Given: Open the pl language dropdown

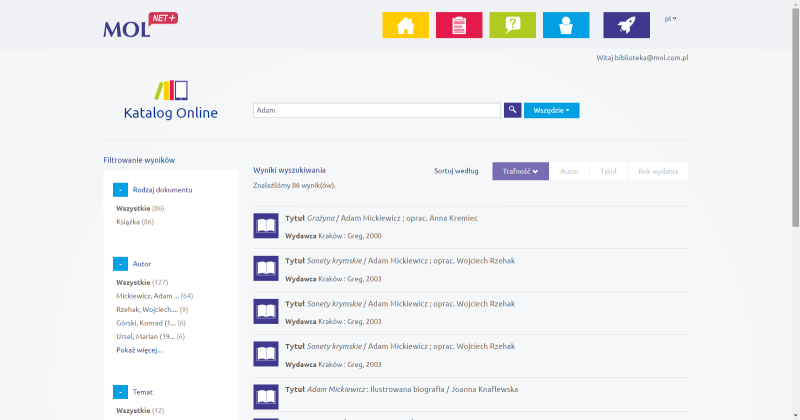Looking at the screenshot, I should 670,18.
